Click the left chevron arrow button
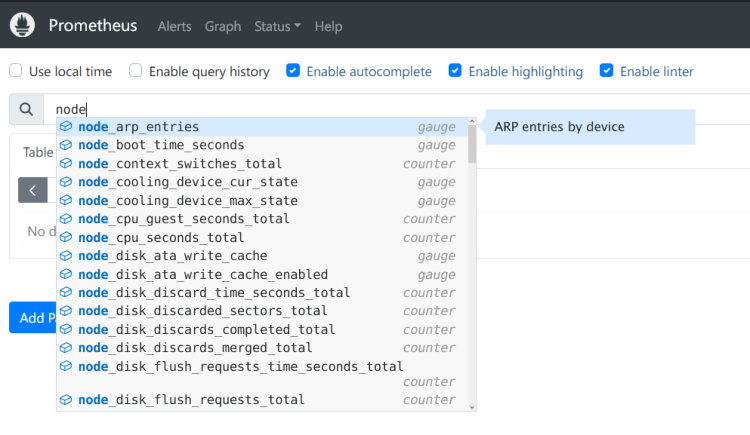Viewport: 750px width, 435px height. coord(32,189)
